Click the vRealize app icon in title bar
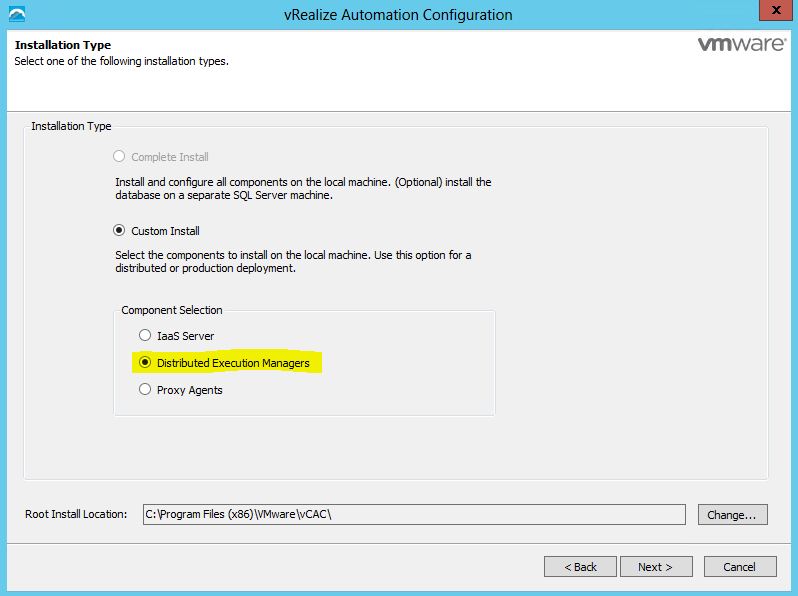Screen dimensions: 798x596 click(17, 14)
